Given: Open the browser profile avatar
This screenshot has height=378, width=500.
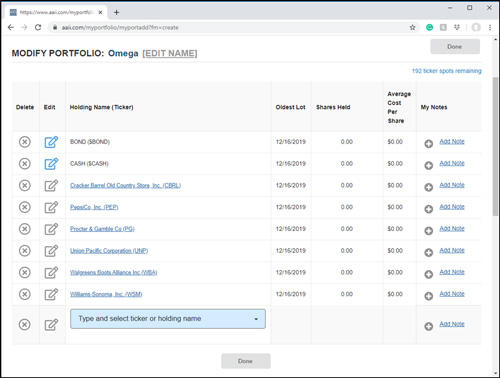Looking at the screenshot, I should point(476,27).
